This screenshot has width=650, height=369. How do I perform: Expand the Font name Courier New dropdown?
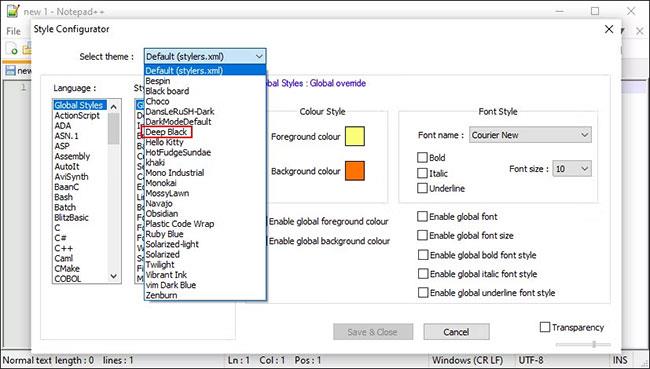point(530,135)
